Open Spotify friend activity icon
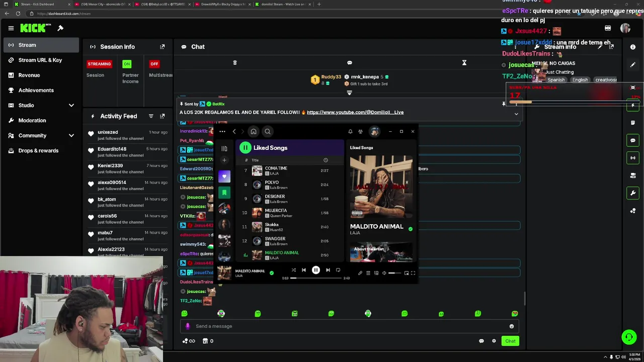The height and width of the screenshot is (362, 644). click(x=360, y=132)
